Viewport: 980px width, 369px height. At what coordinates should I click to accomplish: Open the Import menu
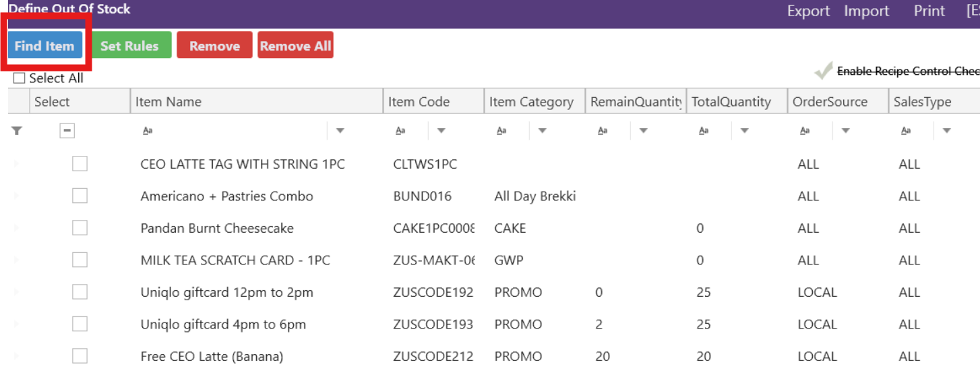866,11
